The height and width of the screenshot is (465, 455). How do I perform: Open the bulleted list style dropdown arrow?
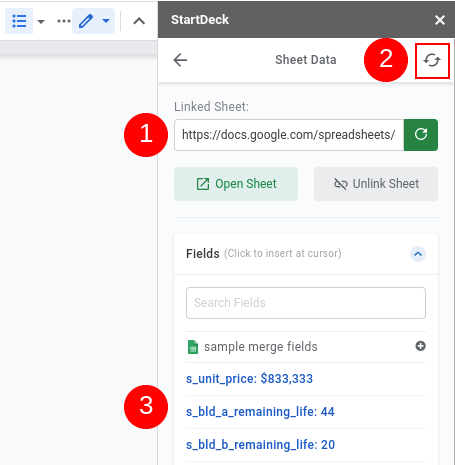click(41, 22)
